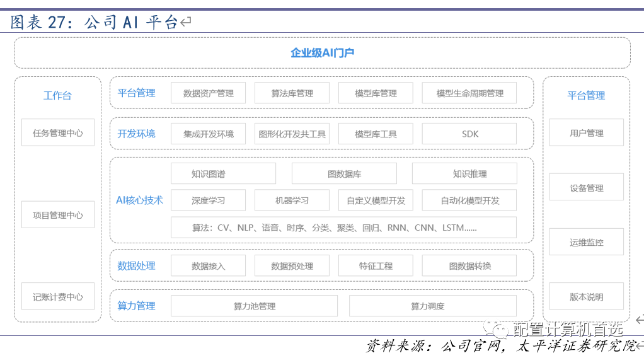Click the 特征工程 box

coord(376,265)
